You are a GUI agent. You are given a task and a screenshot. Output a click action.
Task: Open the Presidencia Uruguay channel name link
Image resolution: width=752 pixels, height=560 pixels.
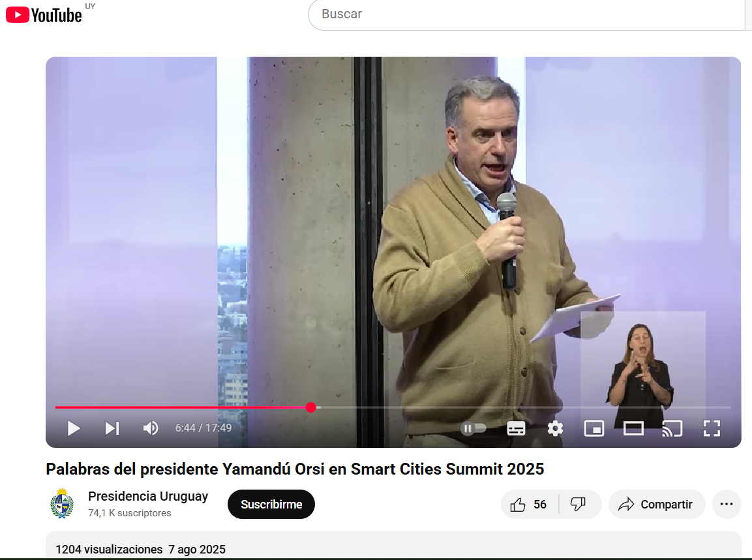[148, 496]
